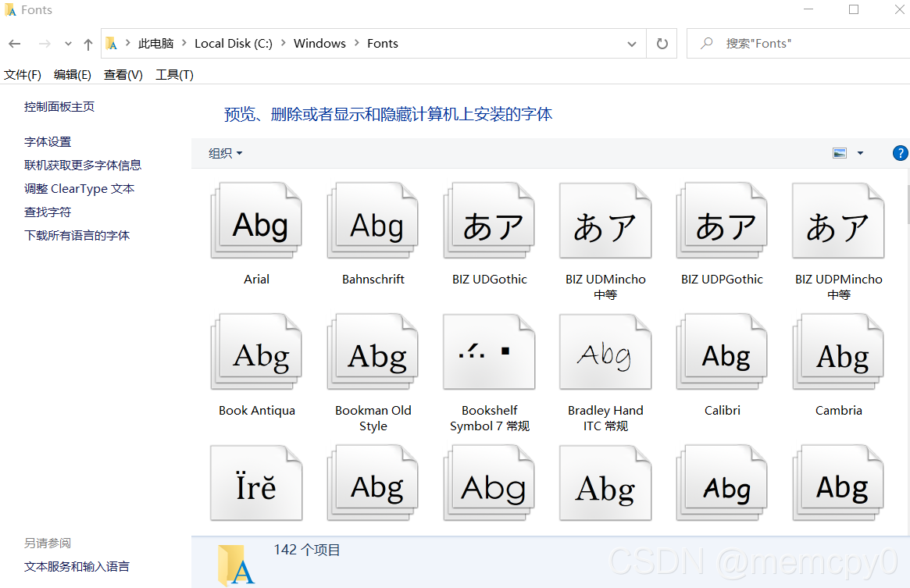Open recent locations dropdown arrow
This screenshot has height=588, width=910.
pyautogui.click(x=69, y=44)
